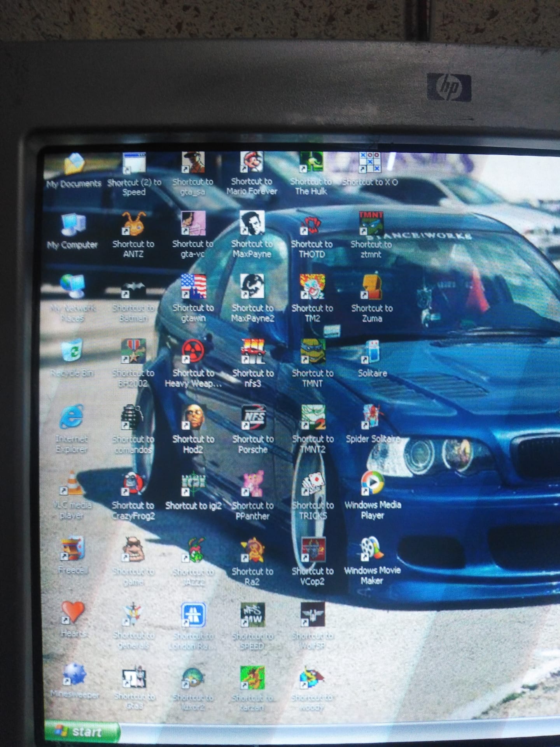Image resolution: width=560 pixels, height=747 pixels.
Task: Click the 'Shortcut to woody' icon
Action: (x=312, y=677)
